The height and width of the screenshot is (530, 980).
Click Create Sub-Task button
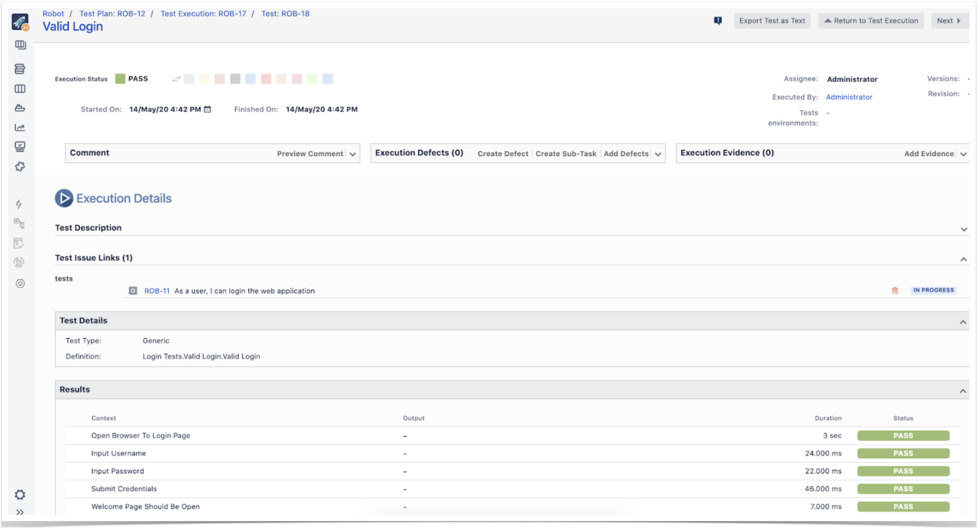(566, 154)
